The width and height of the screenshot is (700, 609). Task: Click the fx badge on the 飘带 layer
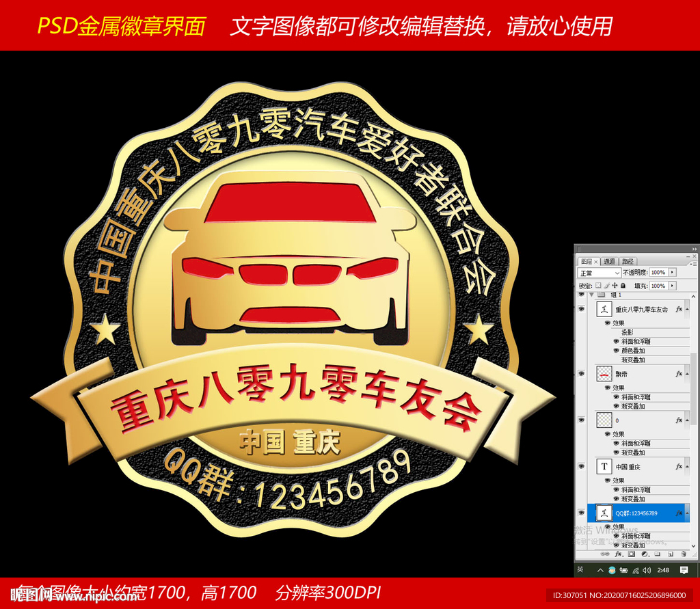click(679, 374)
